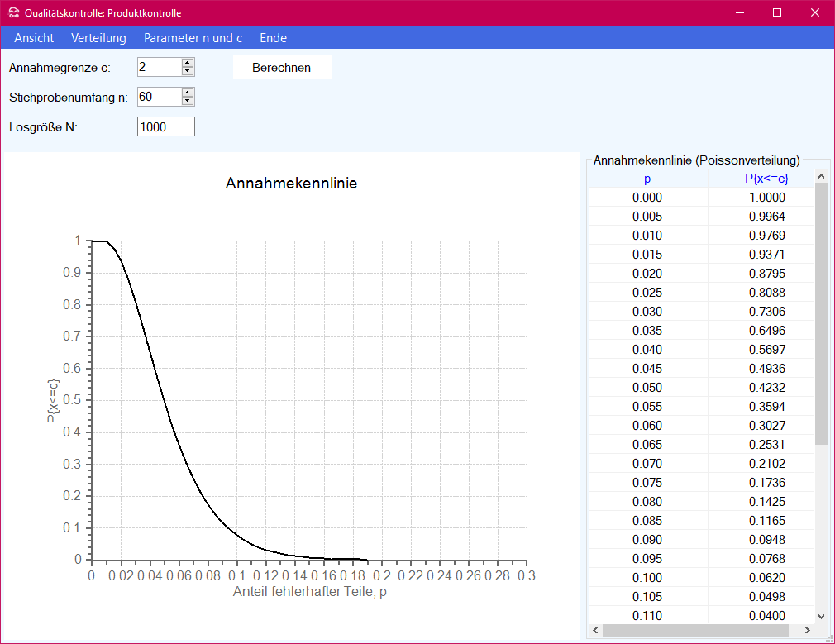The image size is (835, 644).
Task: Select the table row with p 0.050
Action: [647, 388]
